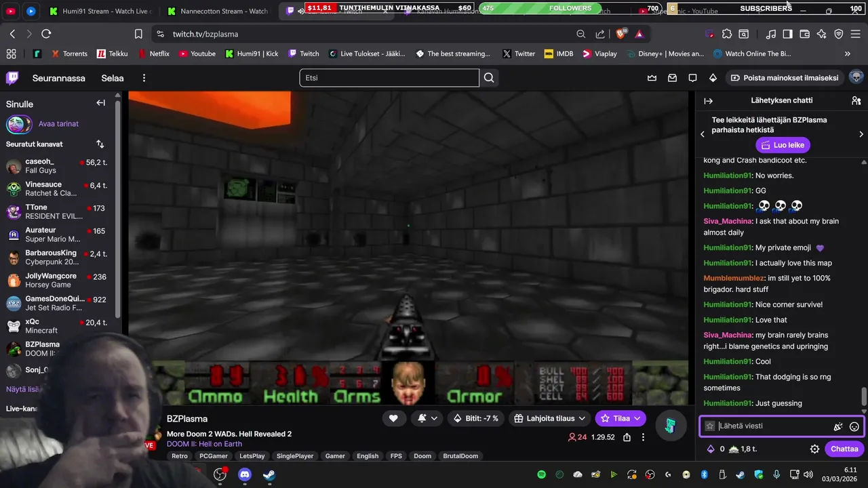This screenshot has height=488, width=868.
Task: Open Discord from the taskbar
Action: click(x=245, y=474)
